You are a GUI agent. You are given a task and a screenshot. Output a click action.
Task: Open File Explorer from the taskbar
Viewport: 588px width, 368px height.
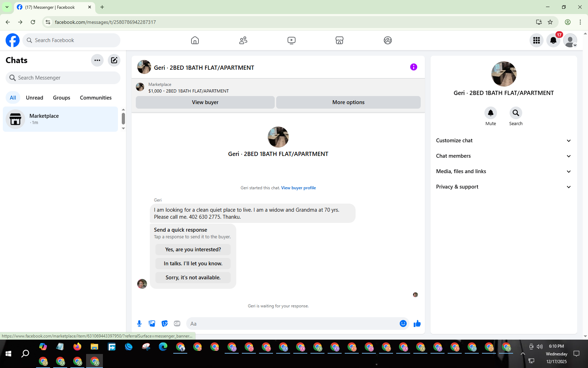94,347
